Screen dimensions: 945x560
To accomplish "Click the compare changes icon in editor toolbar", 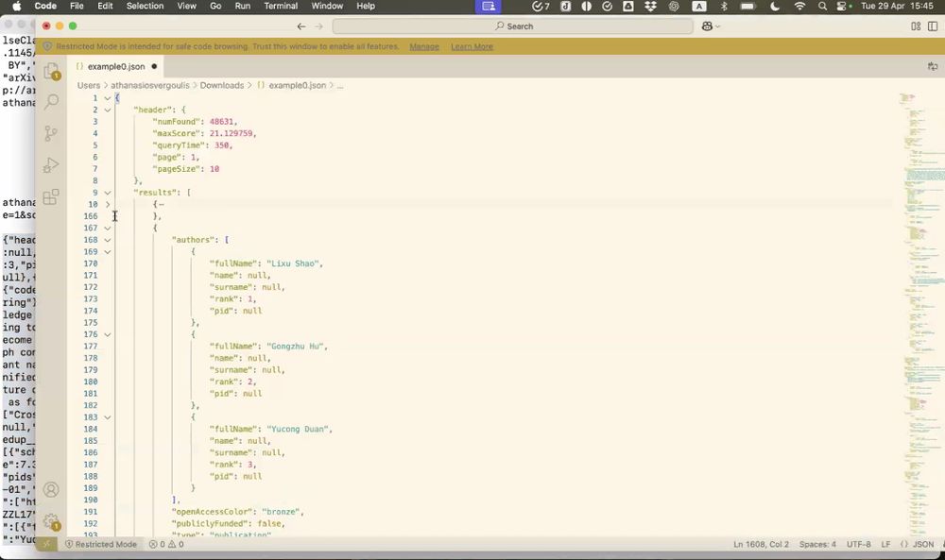I will 932,66.
